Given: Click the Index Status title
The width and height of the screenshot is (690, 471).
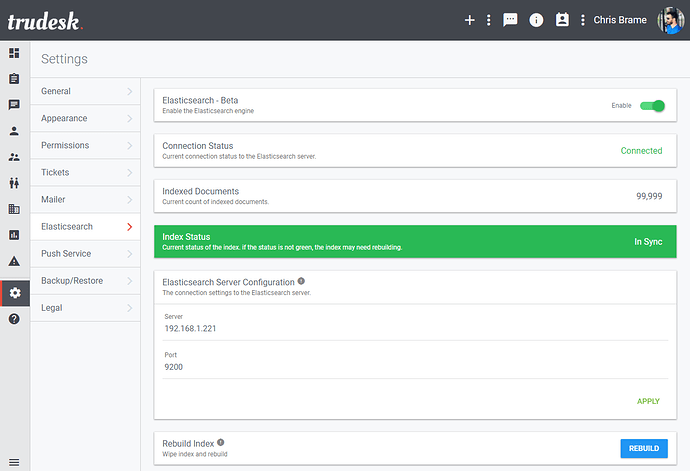Looking at the screenshot, I should 186,236.
